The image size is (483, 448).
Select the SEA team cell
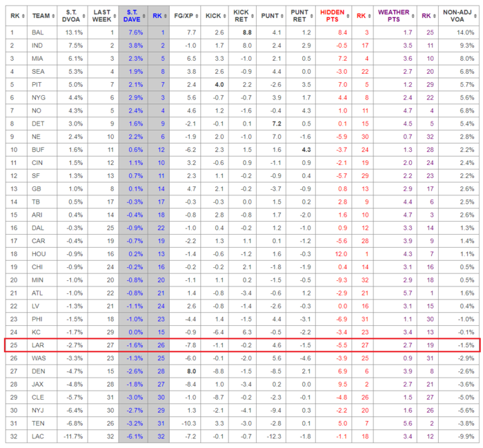click(42, 72)
